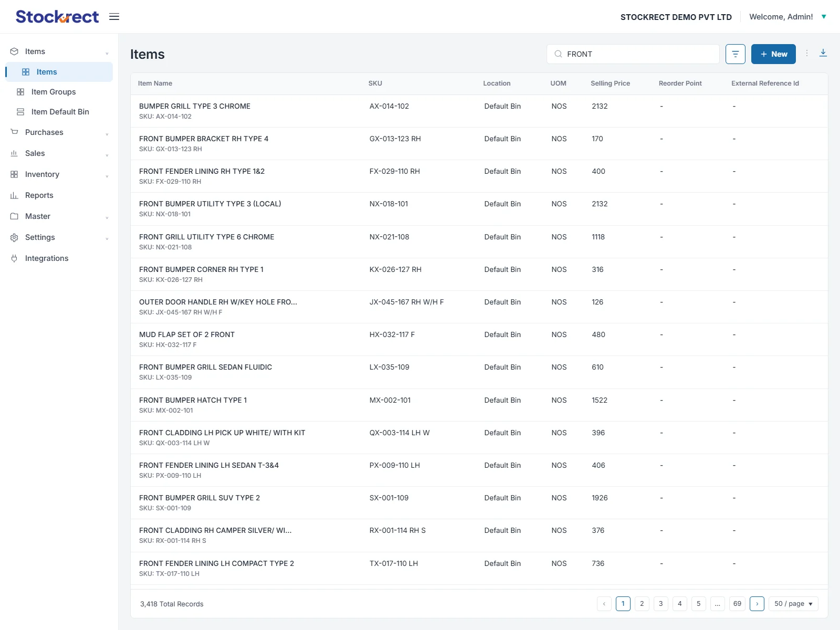
Task: Click the Inventory grid icon
Action: tap(14, 174)
